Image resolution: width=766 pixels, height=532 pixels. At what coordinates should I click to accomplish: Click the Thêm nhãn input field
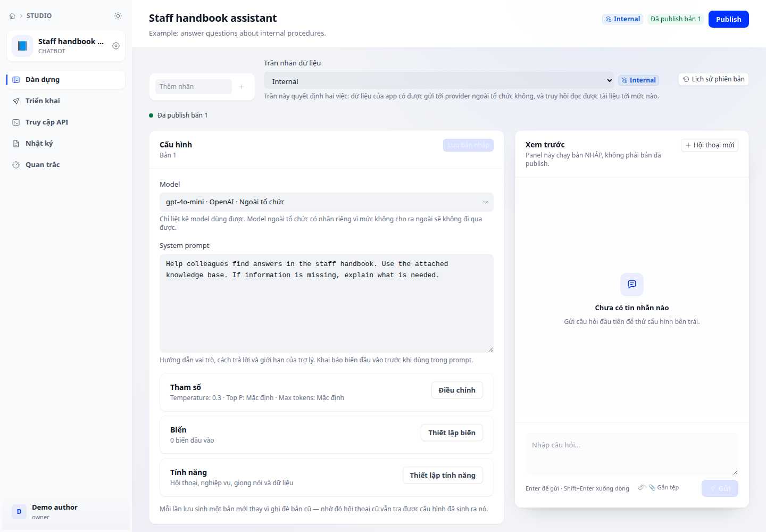pyautogui.click(x=194, y=87)
